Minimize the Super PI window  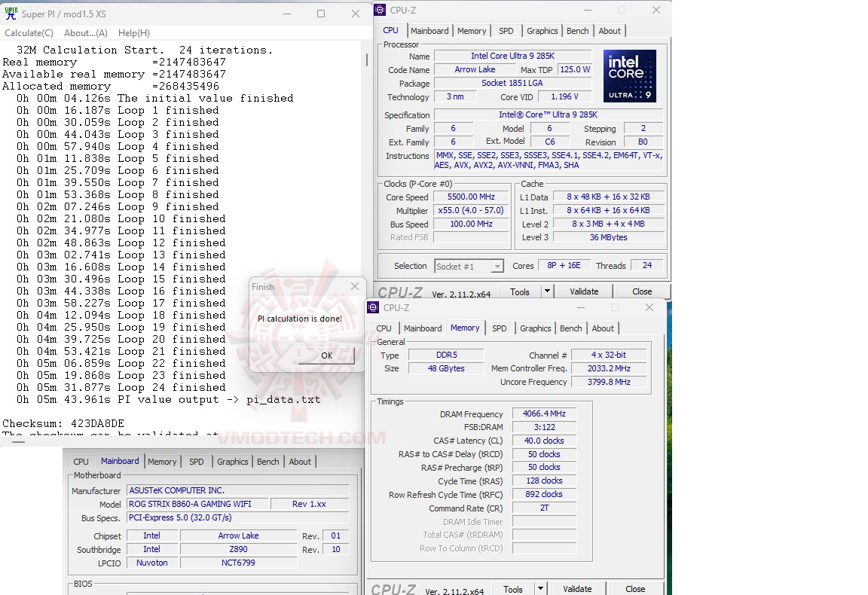(287, 14)
